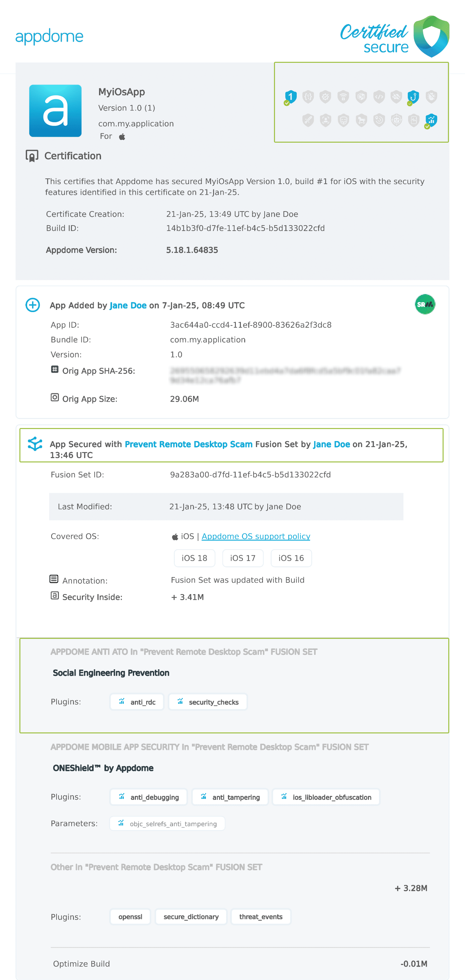The height and width of the screenshot is (980, 465).
Task: Select the anti_rdc plugin chip
Action: click(x=137, y=702)
